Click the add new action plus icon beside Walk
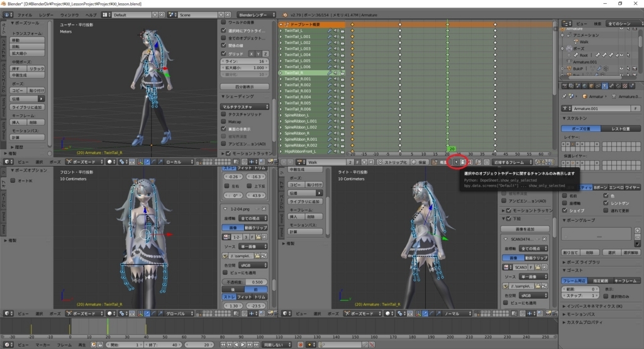The height and width of the screenshot is (349, 644). (x=364, y=162)
